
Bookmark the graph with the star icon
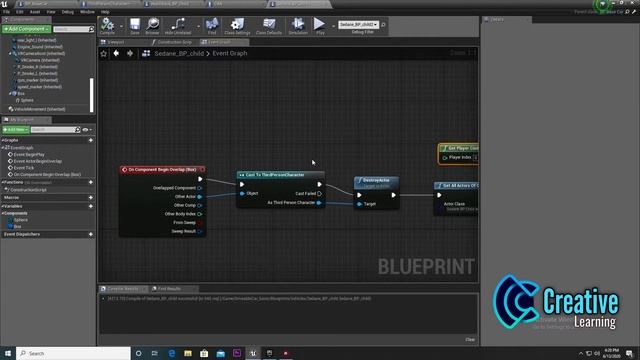tap(104, 53)
